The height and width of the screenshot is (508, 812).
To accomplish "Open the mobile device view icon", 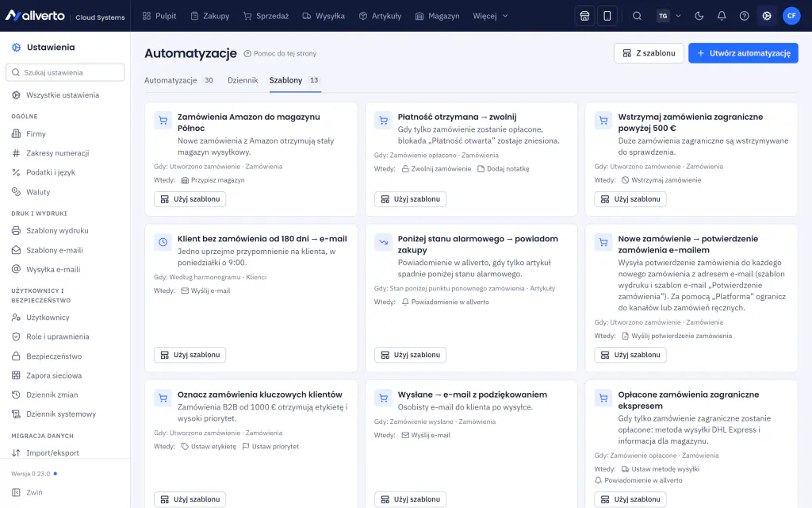I will (607, 16).
